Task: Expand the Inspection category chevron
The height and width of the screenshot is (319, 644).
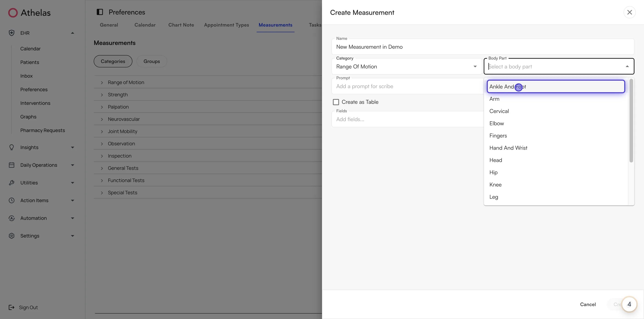Action: (102, 156)
